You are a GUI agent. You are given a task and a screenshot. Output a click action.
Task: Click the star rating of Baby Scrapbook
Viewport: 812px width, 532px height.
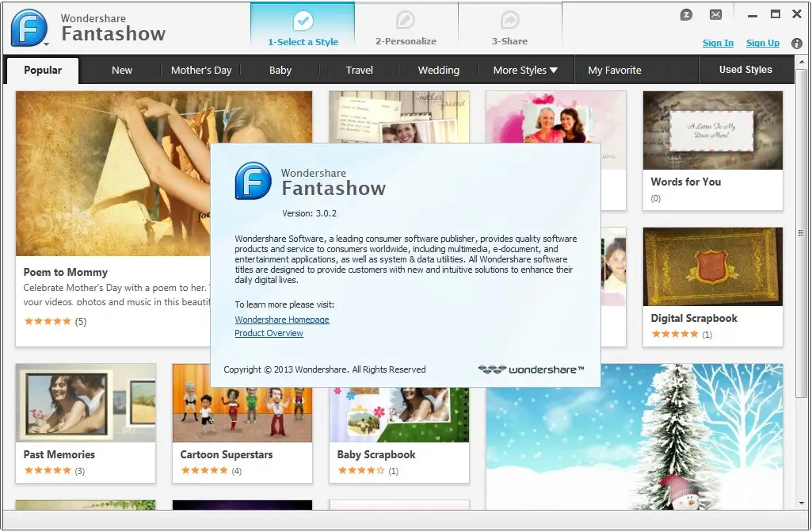tap(361, 471)
